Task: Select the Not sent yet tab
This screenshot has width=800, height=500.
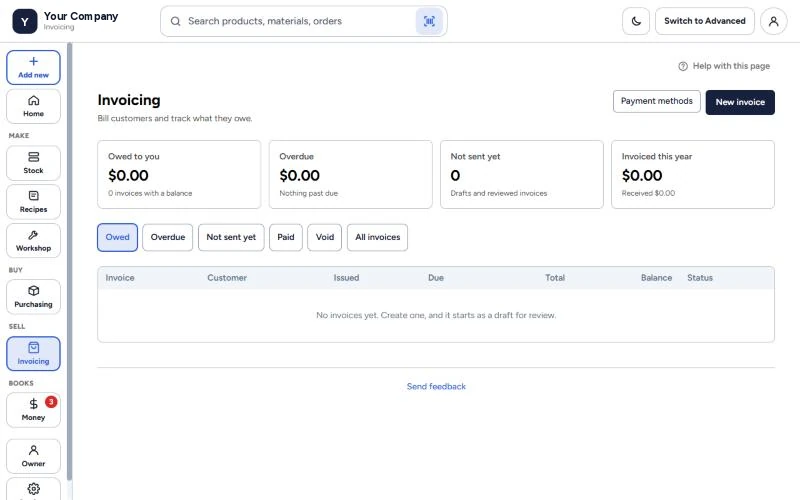Action: 231,237
